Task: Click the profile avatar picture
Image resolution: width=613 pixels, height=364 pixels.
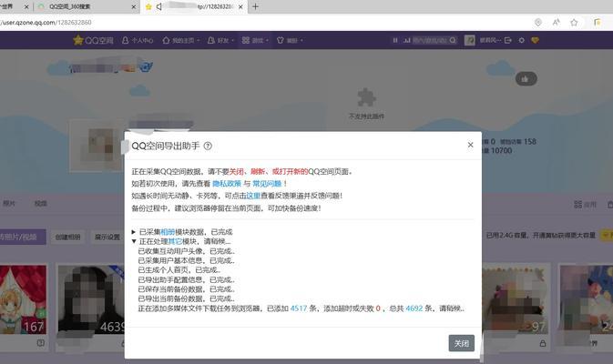Action: pyautogui.click(x=97, y=146)
